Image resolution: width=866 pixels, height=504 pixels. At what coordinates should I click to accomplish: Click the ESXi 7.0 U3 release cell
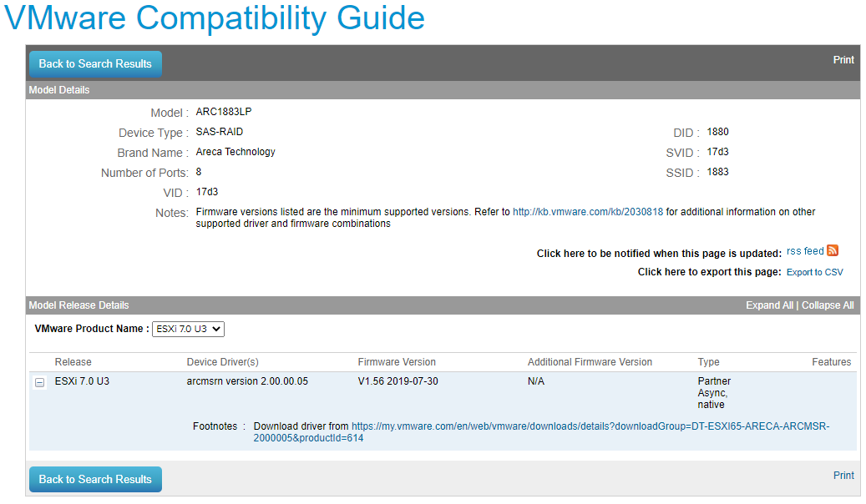[x=82, y=381]
